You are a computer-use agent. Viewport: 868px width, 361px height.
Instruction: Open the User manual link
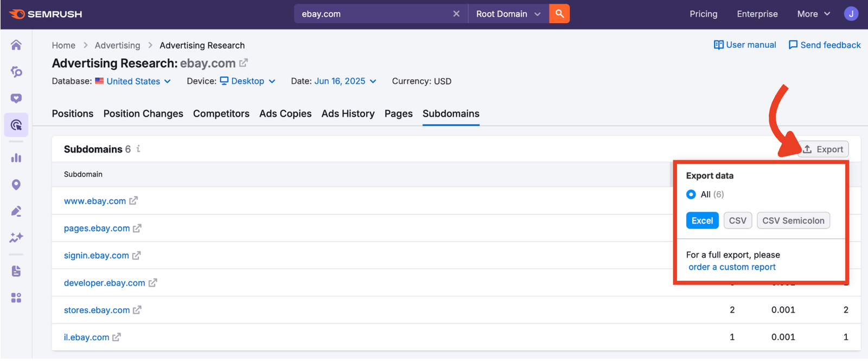pos(745,45)
